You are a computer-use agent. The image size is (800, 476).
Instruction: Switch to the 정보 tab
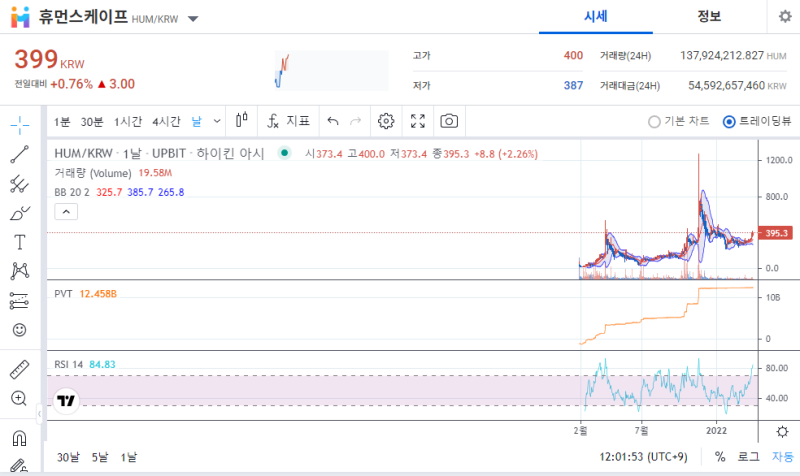(x=709, y=16)
